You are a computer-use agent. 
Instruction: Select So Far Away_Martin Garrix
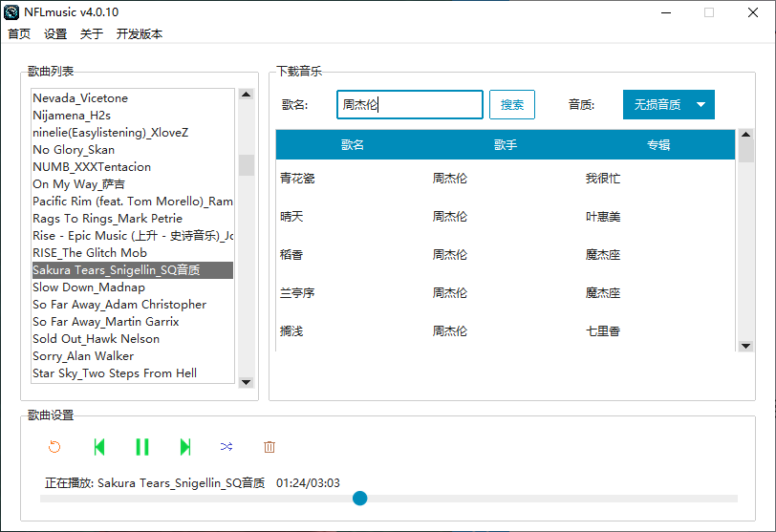pos(133,321)
